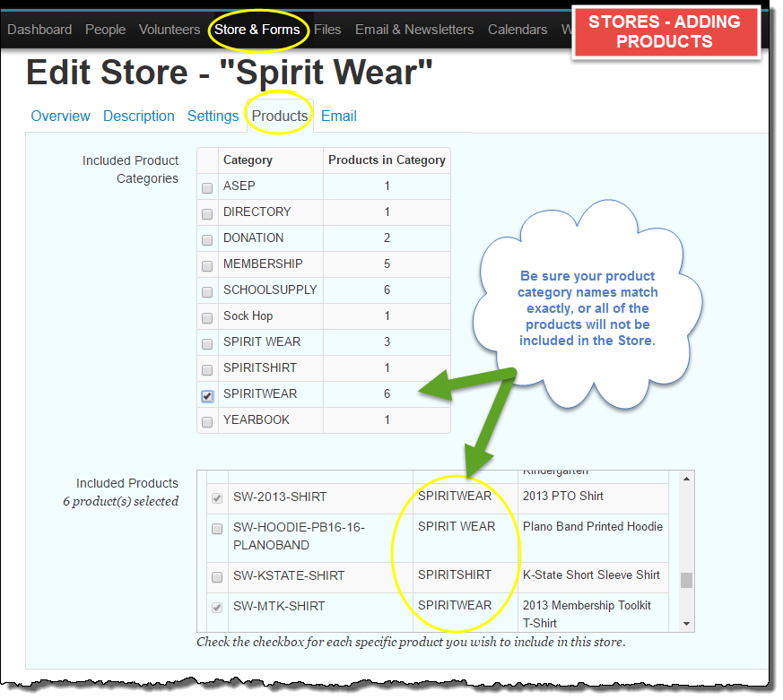The width and height of the screenshot is (783, 700).
Task: Check the YEARBOOK category checkbox
Action: coord(206,422)
